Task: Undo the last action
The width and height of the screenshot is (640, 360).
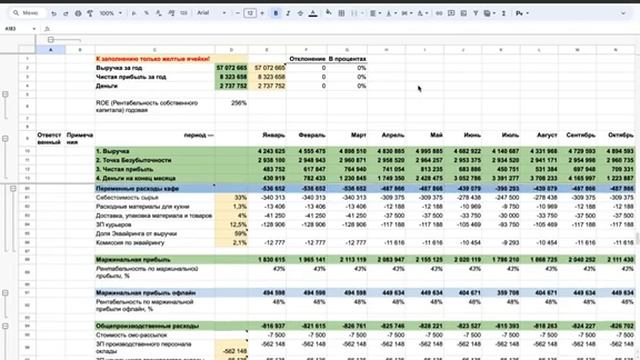Action: [x=53, y=13]
